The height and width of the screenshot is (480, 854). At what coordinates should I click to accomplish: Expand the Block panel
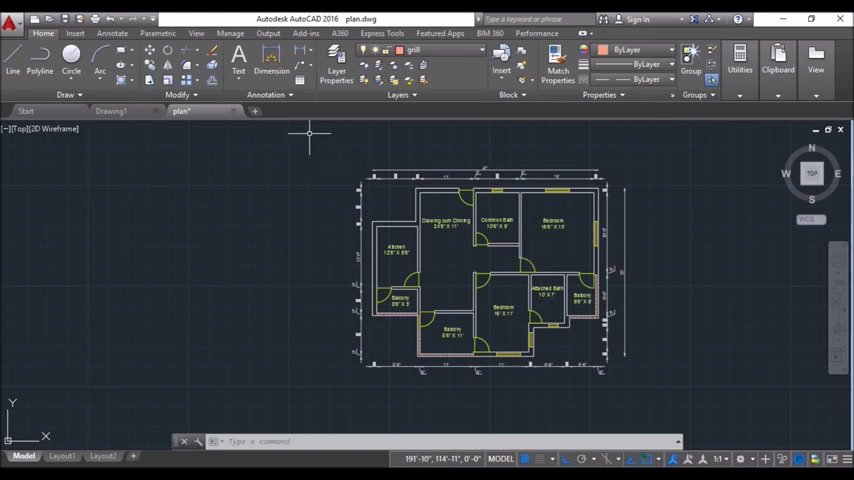(x=513, y=95)
